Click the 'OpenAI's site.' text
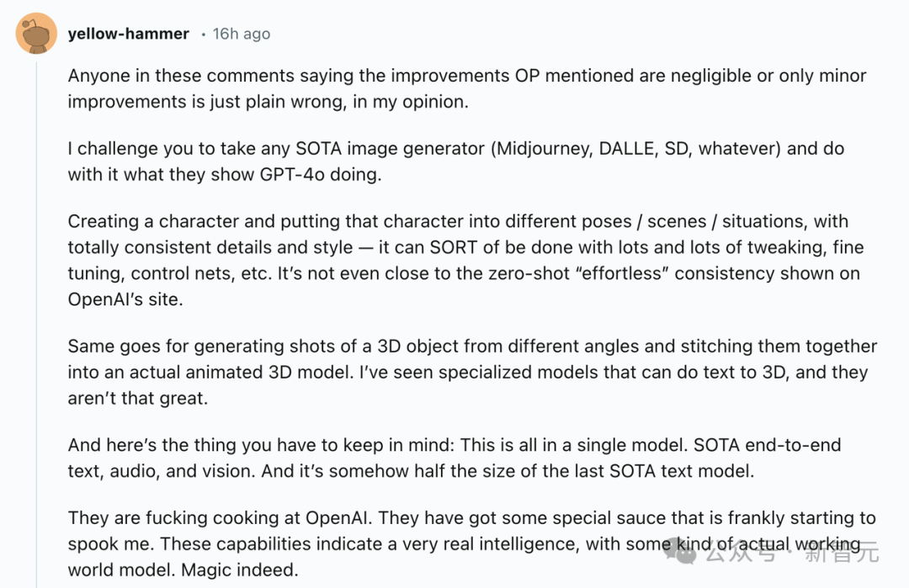This screenshot has height=588, width=909. click(x=125, y=299)
